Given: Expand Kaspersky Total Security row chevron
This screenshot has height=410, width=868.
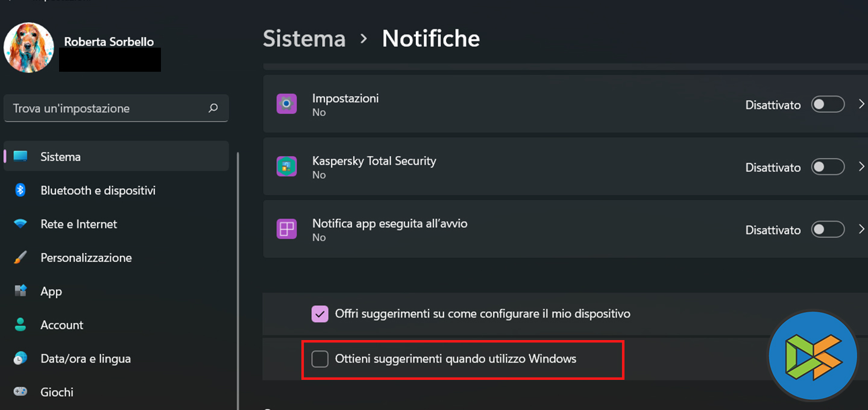Looking at the screenshot, I should (861, 167).
